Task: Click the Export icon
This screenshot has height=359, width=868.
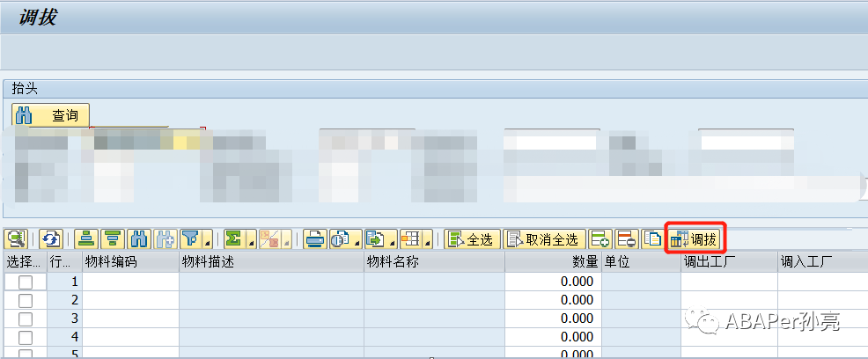Action: coord(375,239)
